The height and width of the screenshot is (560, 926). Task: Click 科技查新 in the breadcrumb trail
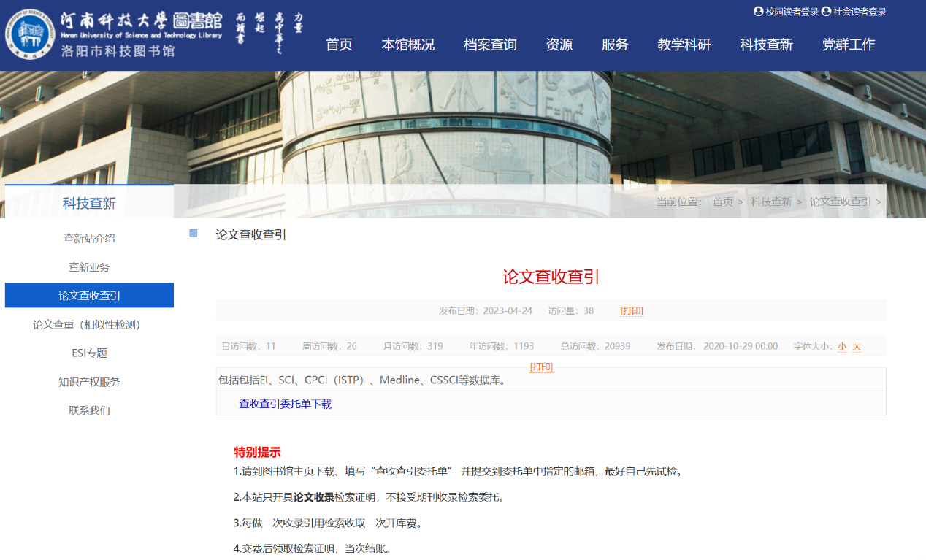click(x=770, y=202)
